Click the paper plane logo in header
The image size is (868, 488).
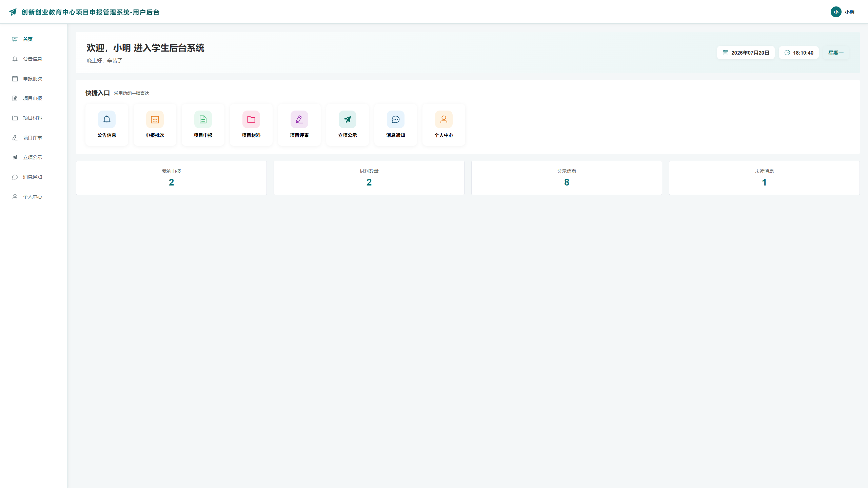coord(13,12)
